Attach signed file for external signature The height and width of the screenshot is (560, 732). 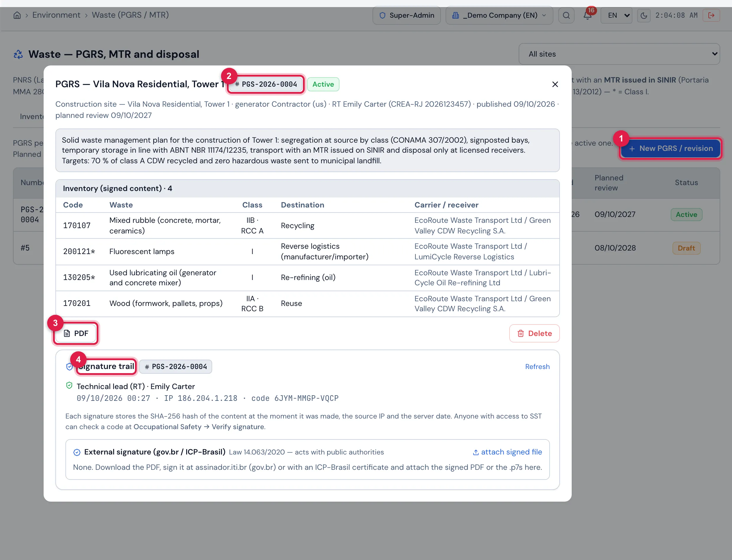507,452
